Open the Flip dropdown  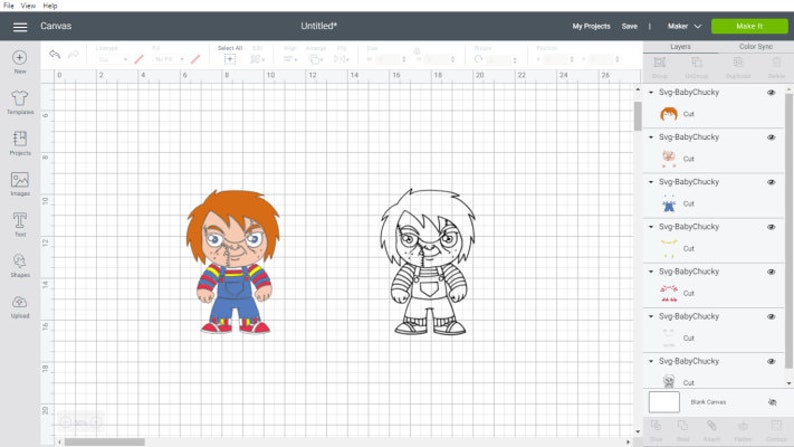[x=341, y=59]
